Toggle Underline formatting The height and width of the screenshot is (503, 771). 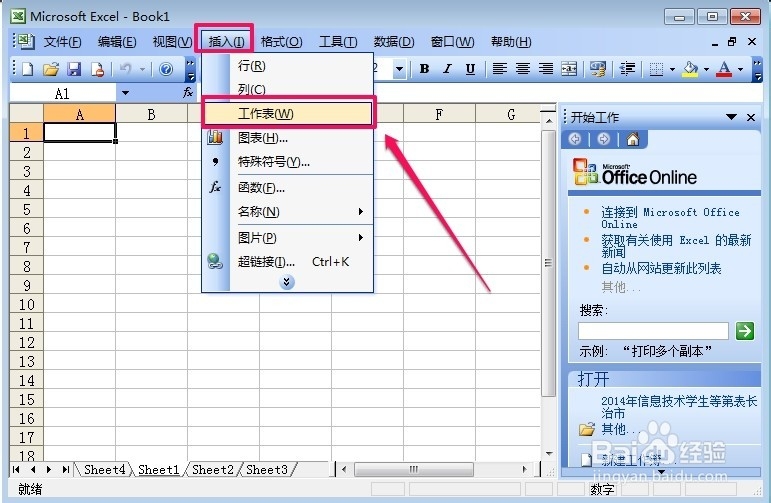[x=470, y=69]
